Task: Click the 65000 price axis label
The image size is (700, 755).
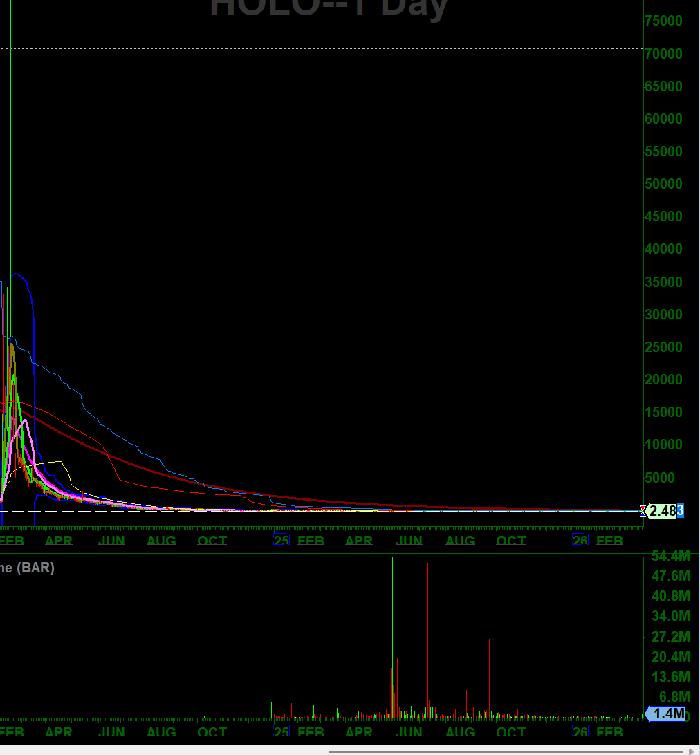Action: point(663,86)
